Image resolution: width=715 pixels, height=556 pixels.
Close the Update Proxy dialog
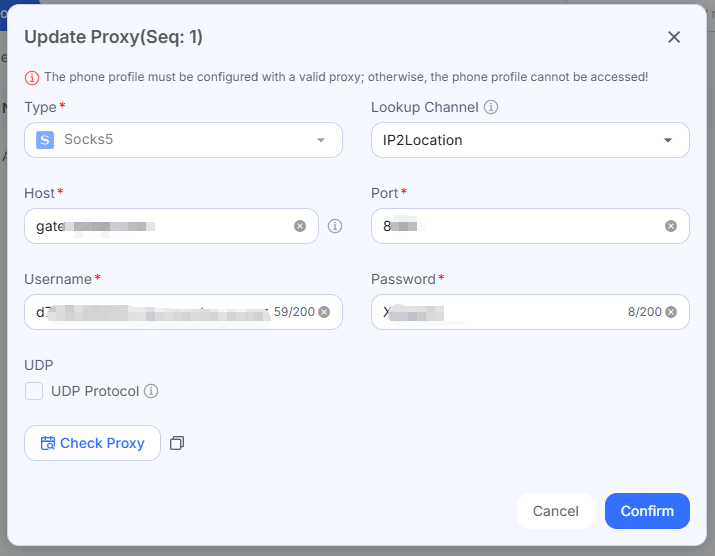click(674, 37)
